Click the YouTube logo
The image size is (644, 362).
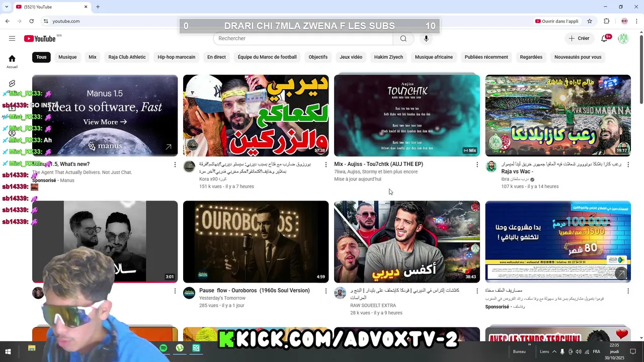point(40,39)
